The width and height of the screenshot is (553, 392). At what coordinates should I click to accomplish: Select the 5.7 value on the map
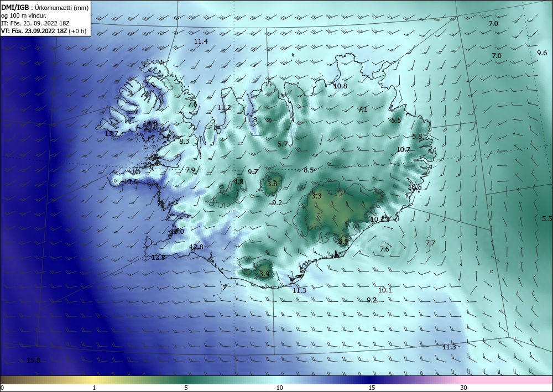coord(283,144)
